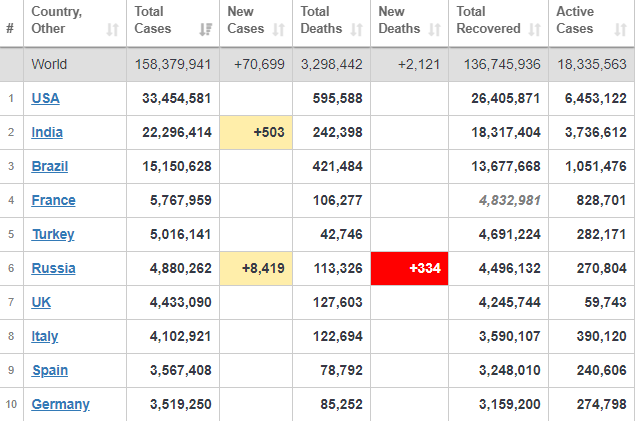Select Germany active cases 274,798
The width and height of the screenshot is (635, 421).
(x=601, y=404)
